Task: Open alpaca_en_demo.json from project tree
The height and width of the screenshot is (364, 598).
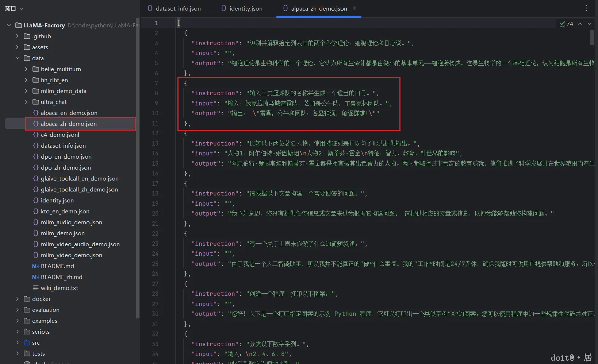Action: 69,113
